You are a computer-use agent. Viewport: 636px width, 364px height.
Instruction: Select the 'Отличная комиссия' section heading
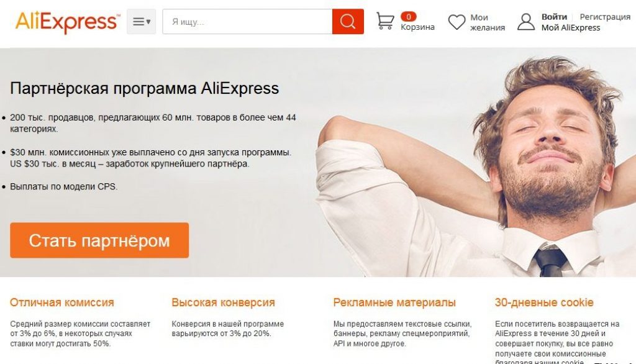click(x=61, y=303)
